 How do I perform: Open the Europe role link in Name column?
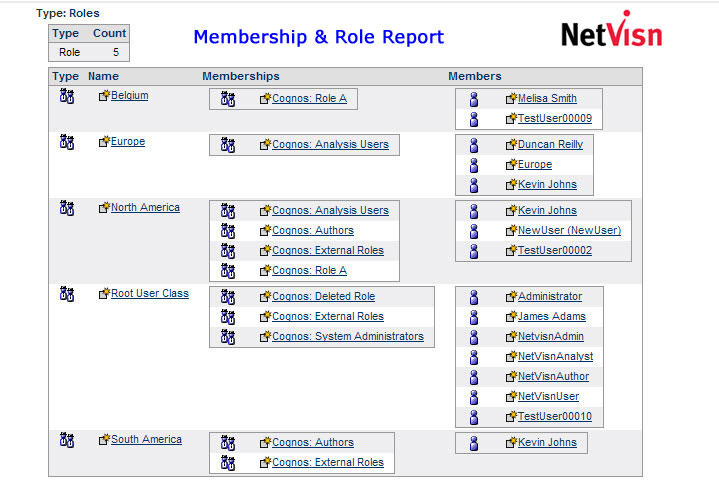128,141
